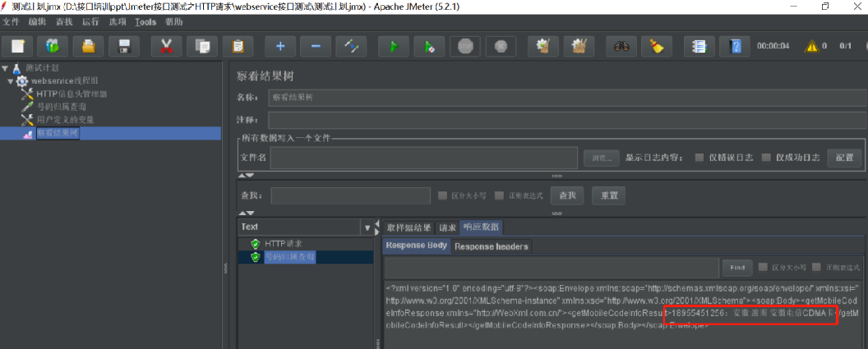868x349 pixels.
Task: Collapse the webservice线程组 tree node
Action: click(x=10, y=81)
